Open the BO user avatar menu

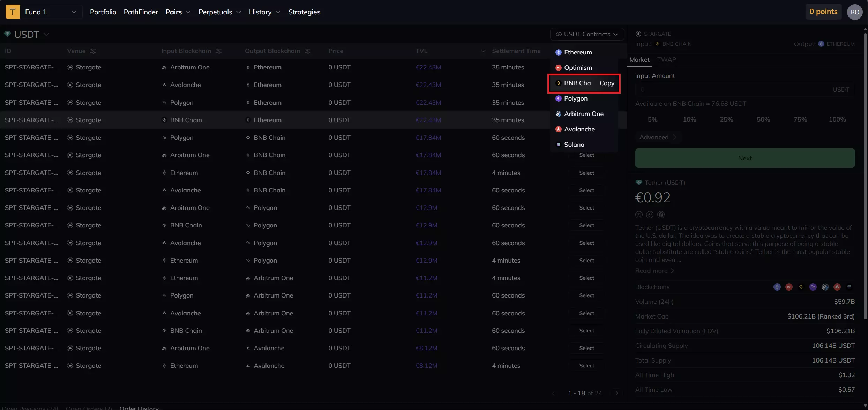tap(854, 12)
